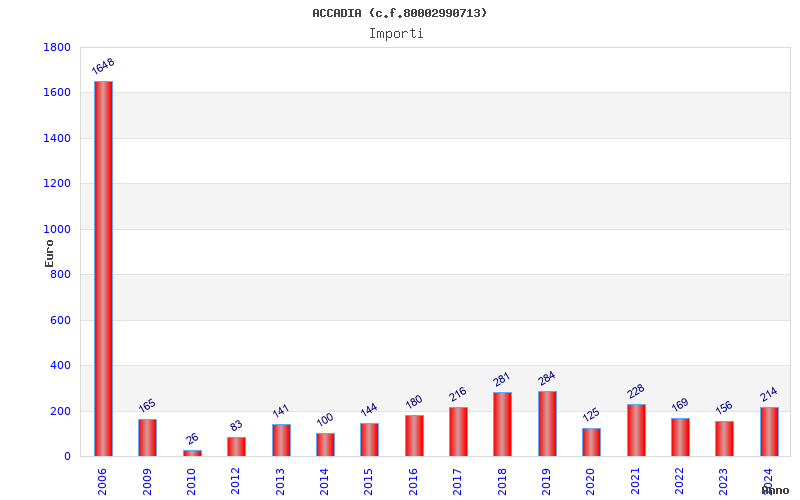Select the x-axis year label 2020
Image resolution: width=800 pixels, height=500 pixels.
click(590, 482)
